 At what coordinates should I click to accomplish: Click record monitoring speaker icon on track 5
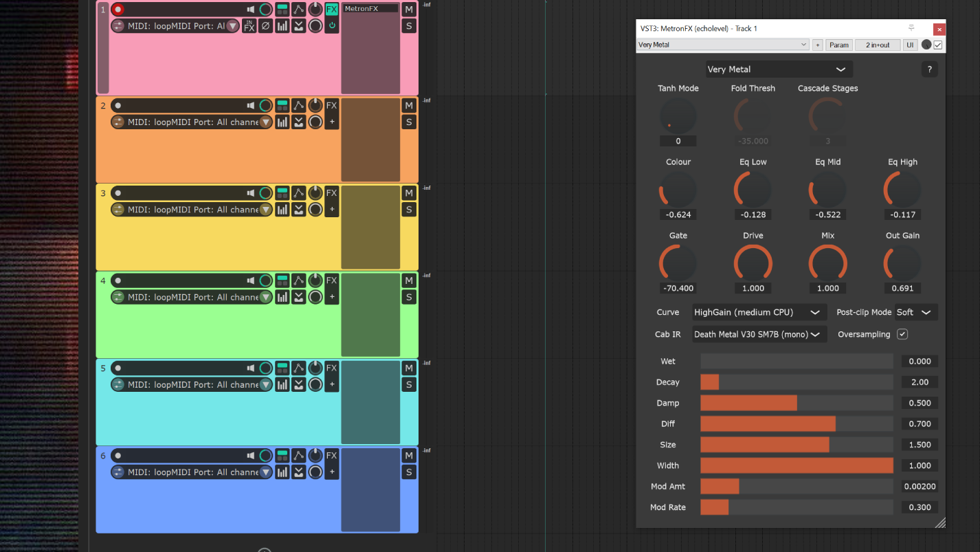[x=251, y=368]
